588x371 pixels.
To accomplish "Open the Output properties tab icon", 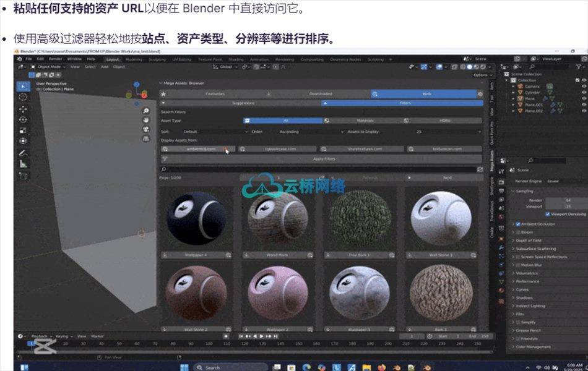I will pyautogui.click(x=501, y=190).
